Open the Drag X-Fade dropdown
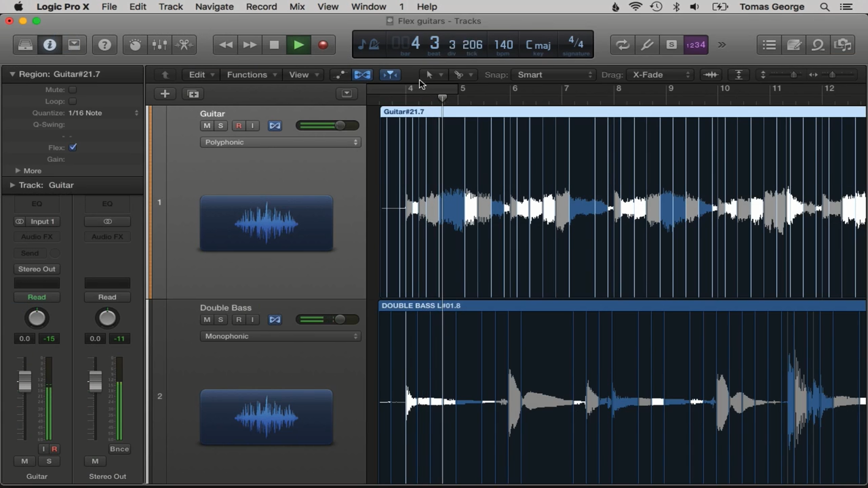 [660, 75]
